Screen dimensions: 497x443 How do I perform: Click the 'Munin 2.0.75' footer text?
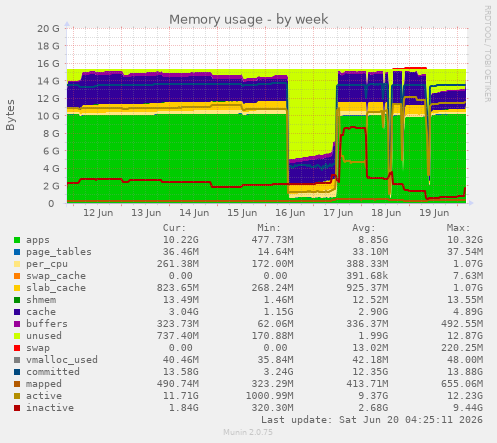point(248,432)
